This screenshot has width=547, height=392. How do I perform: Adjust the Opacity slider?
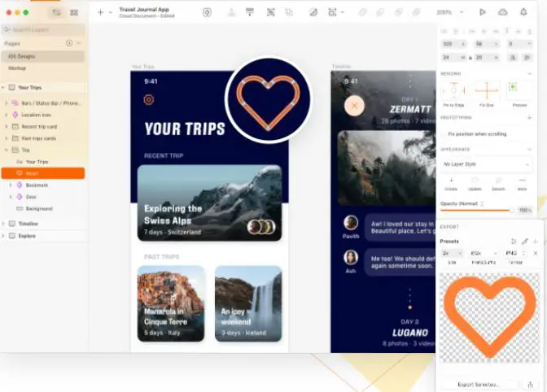click(476, 211)
